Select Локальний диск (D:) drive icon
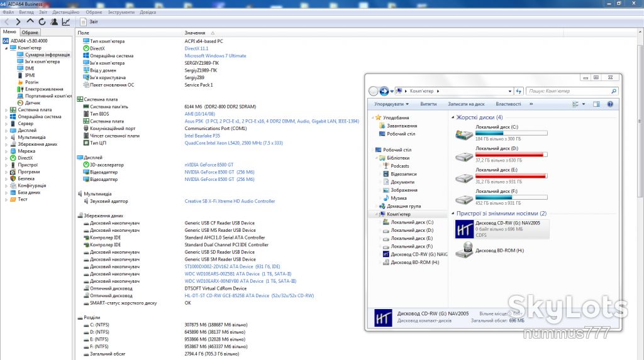This screenshot has height=360, width=644. pyautogui.click(x=464, y=156)
